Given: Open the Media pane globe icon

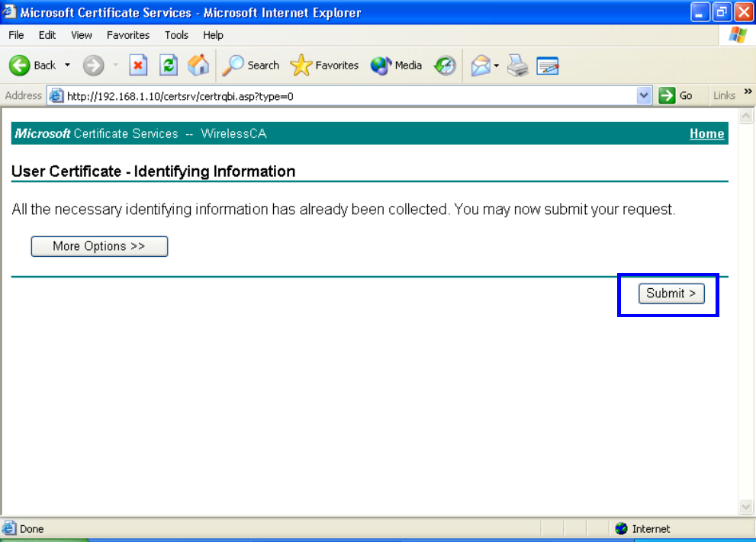Looking at the screenshot, I should [x=396, y=65].
